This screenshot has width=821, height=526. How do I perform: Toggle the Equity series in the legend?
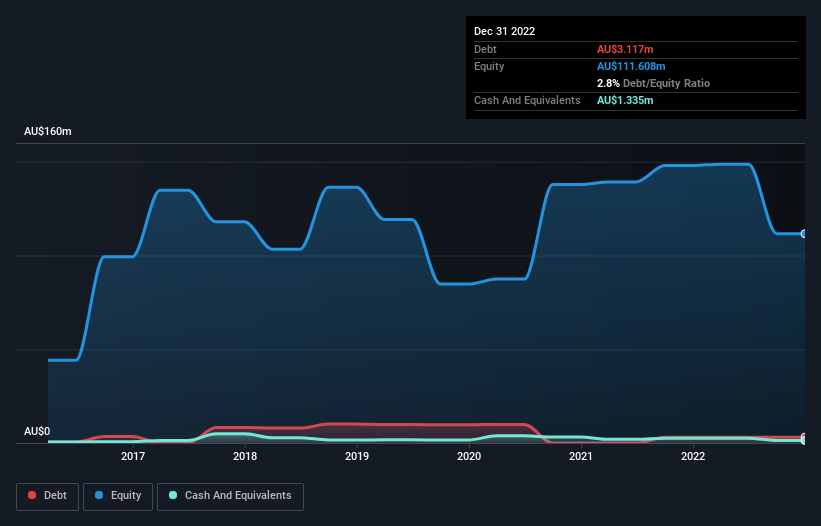(118, 496)
